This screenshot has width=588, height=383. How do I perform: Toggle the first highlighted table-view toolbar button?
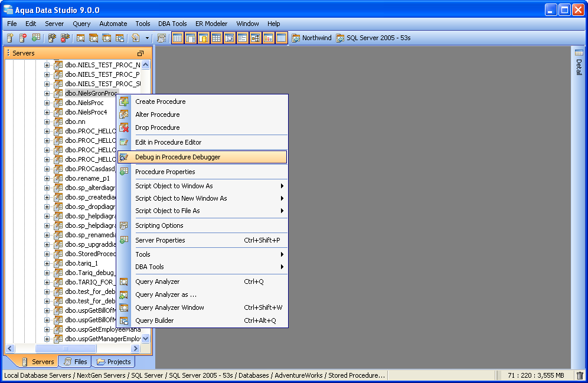[x=178, y=38]
